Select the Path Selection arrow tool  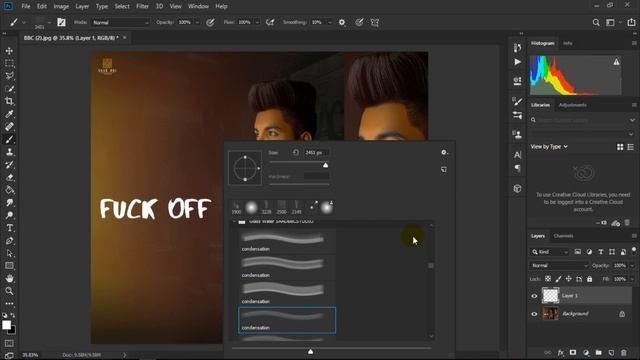[x=9, y=253]
